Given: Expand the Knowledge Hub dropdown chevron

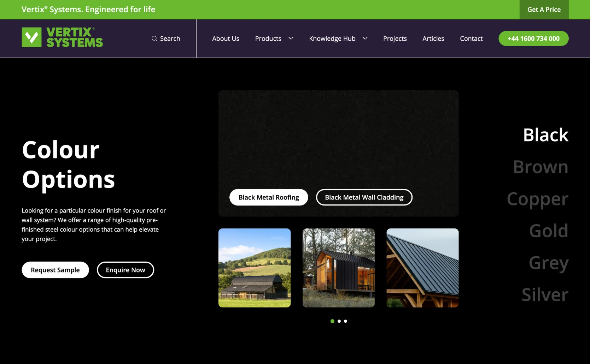Looking at the screenshot, I should pos(365,38).
